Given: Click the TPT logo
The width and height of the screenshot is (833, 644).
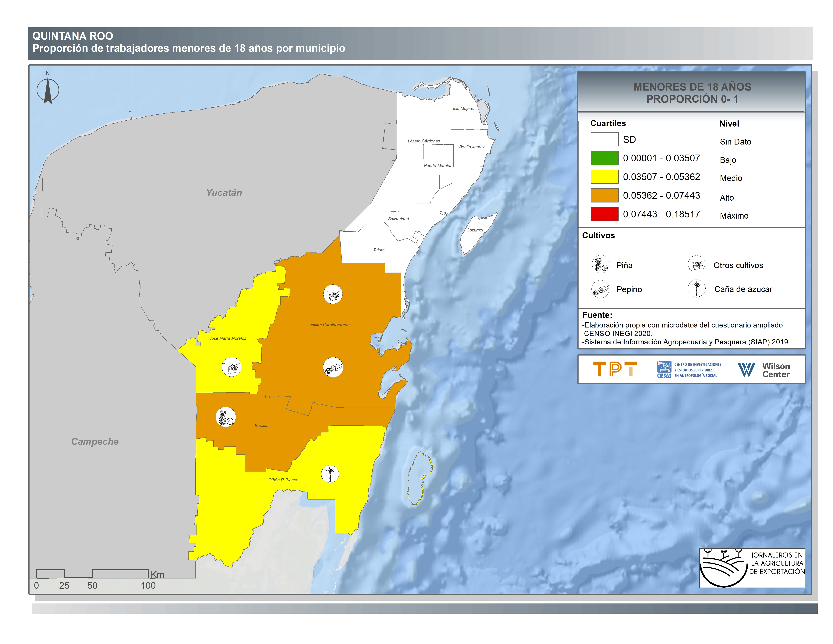Looking at the screenshot, I should [x=615, y=369].
